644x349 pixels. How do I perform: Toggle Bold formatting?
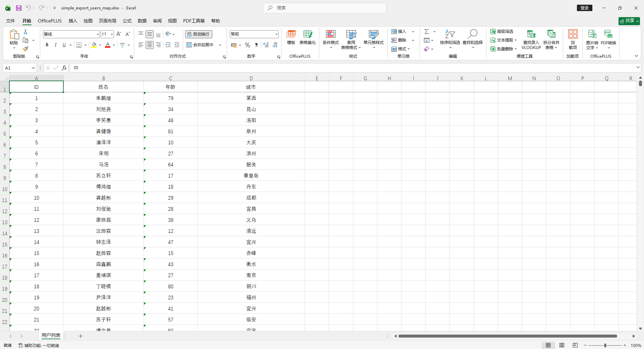[47, 45]
